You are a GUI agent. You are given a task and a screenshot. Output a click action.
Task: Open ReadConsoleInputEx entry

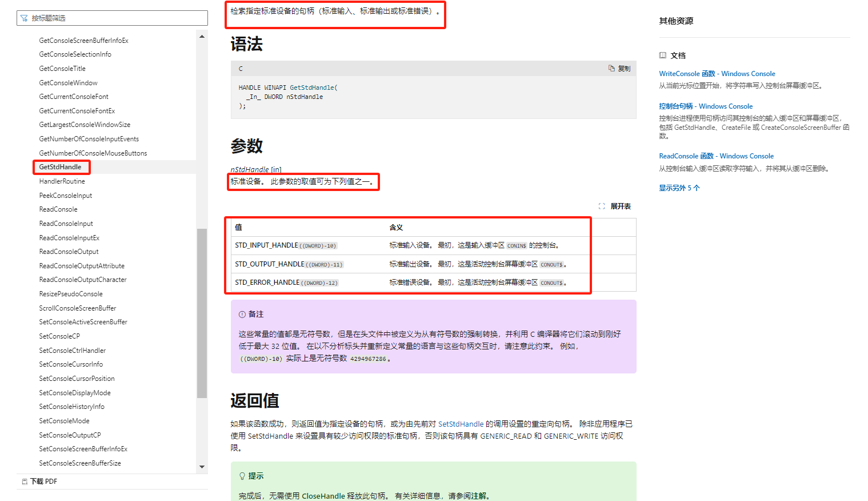point(69,238)
